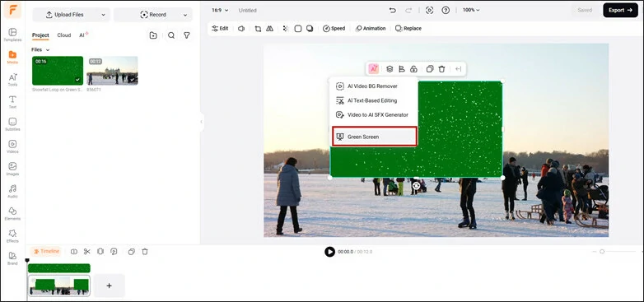Play the video preview
Viewport: 644px width, 302px height.
coord(329,252)
